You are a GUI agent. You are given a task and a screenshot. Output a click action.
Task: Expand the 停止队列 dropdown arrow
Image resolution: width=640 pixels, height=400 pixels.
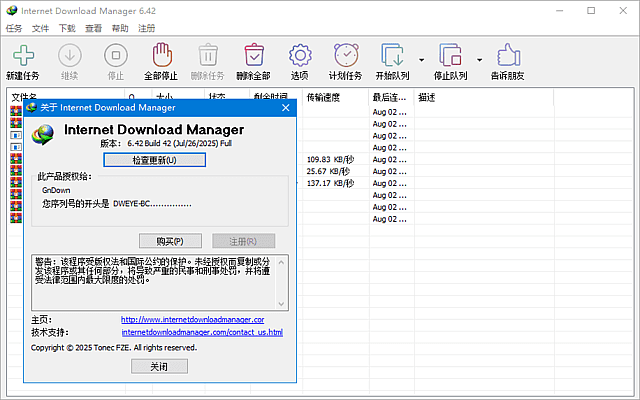tap(480, 58)
